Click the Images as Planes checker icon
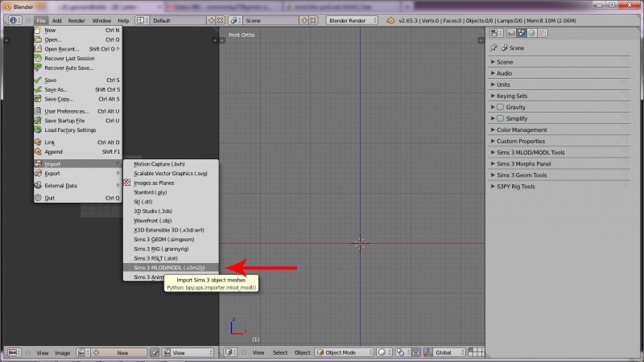This screenshot has width=644, height=362. coord(127,183)
